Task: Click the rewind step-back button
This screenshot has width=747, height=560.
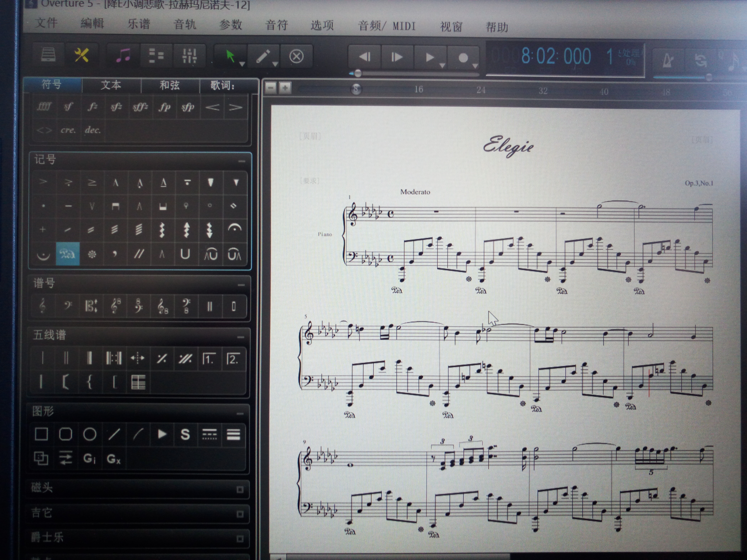Action: click(x=365, y=57)
